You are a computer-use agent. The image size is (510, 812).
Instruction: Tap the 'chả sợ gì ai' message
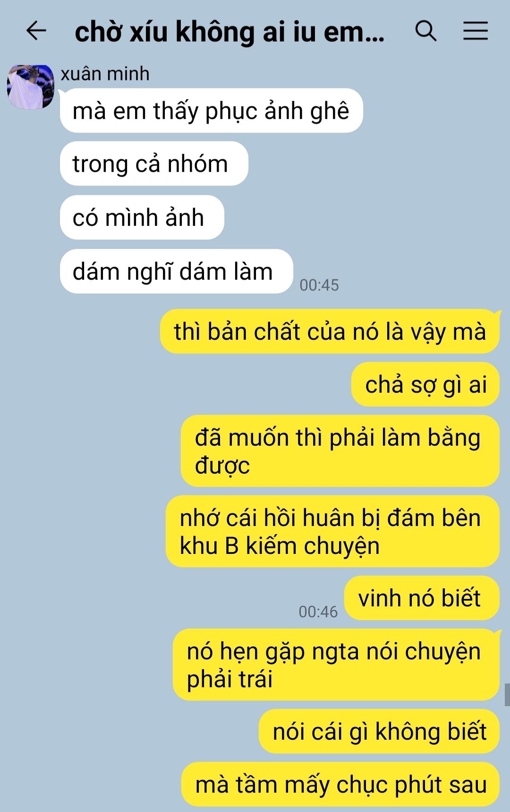pyautogui.click(x=425, y=384)
